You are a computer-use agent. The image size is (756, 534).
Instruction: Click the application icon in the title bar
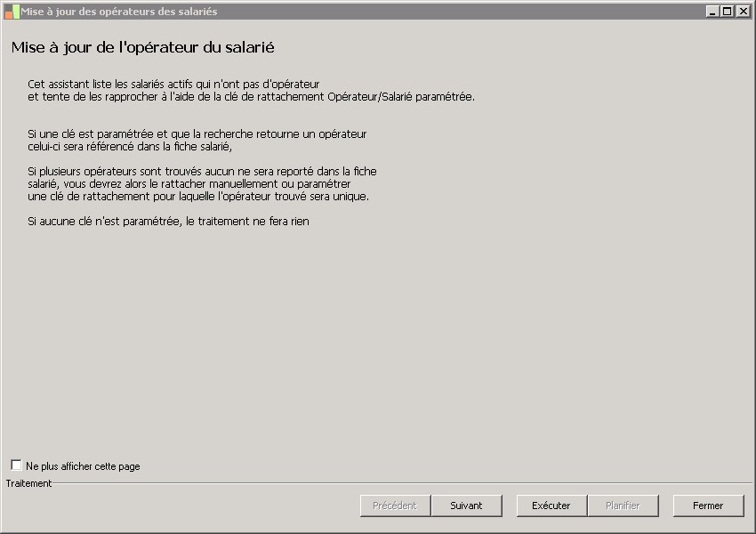(x=12, y=12)
